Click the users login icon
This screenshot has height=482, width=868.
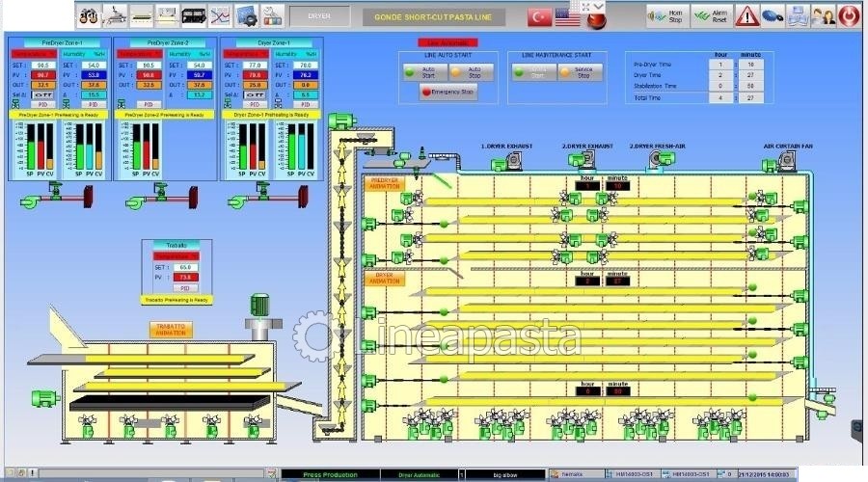tap(823, 16)
